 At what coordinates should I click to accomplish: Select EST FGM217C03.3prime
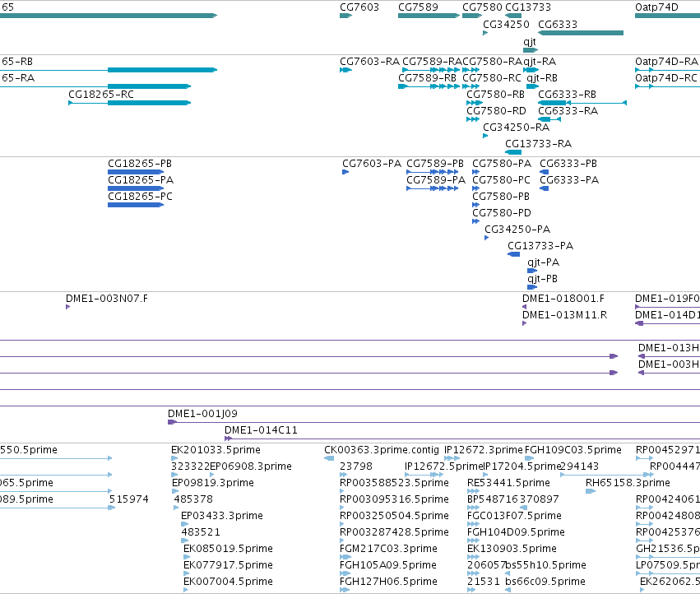[388, 549]
